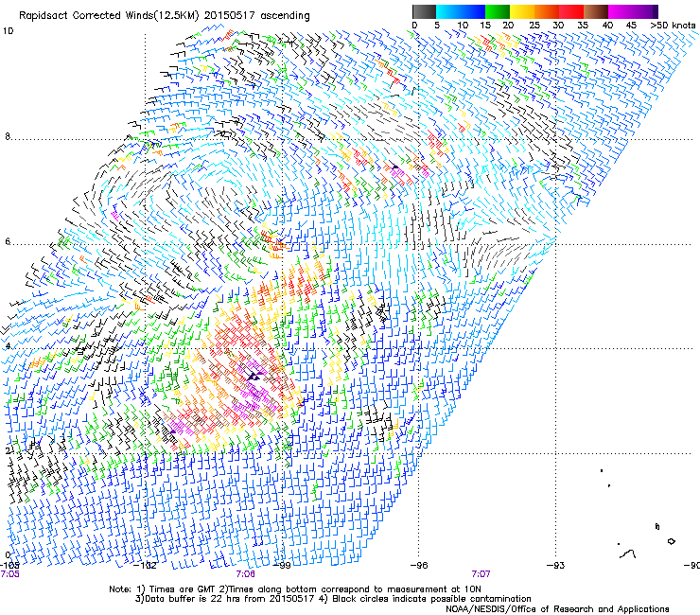Click the '>50 knots' legend label
This screenshot has width=700, height=615.
coord(673,26)
